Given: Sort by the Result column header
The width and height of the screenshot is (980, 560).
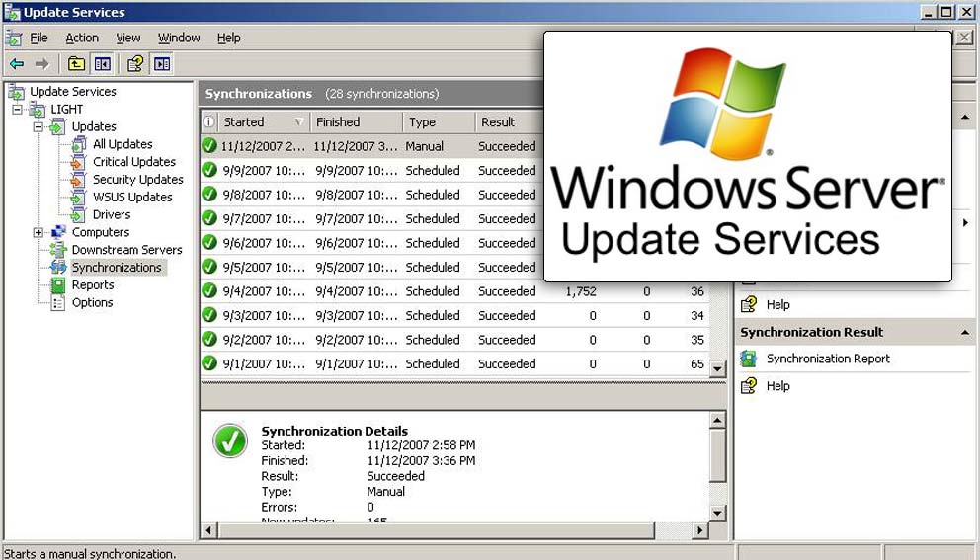Looking at the screenshot, I should [509, 121].
